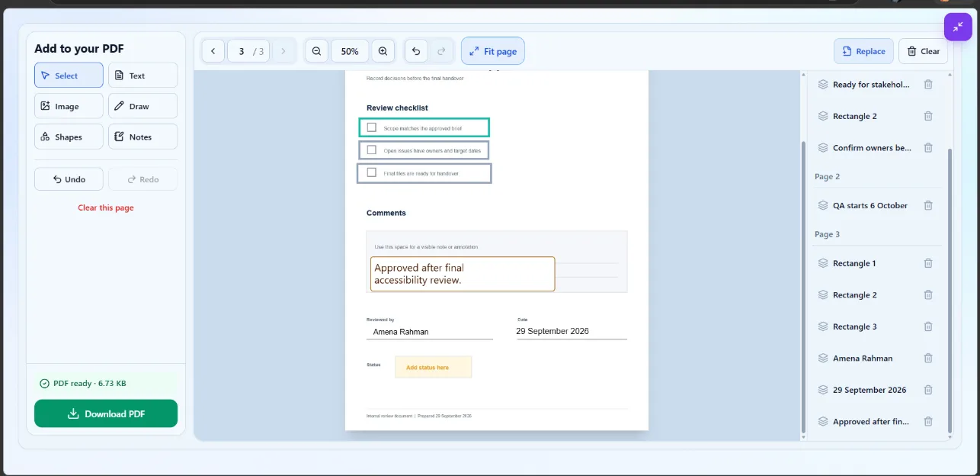Open the Shapes tool
The width and height of the screenshot is (980, 476).
pos(69,137)
